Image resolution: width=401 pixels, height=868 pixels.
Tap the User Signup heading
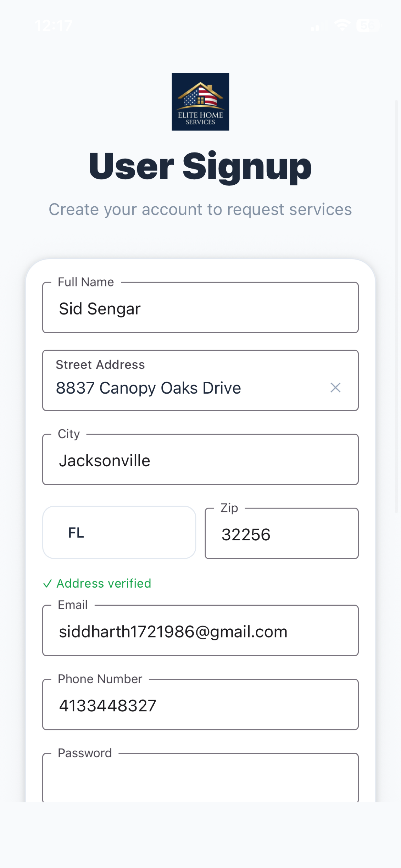[x=200, y=166]
